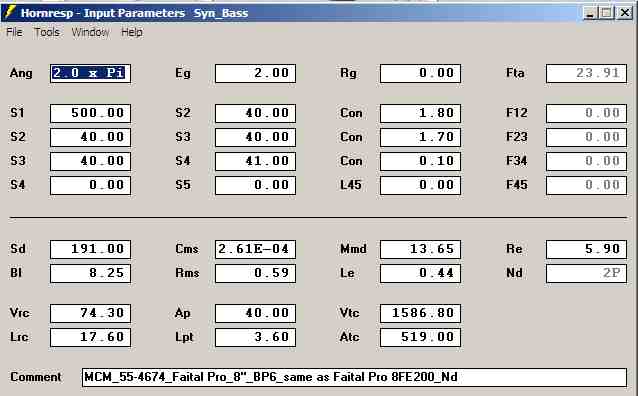The image size is (638, 396).
Task: Click the Comment text box
Action: tap(354, 377)
